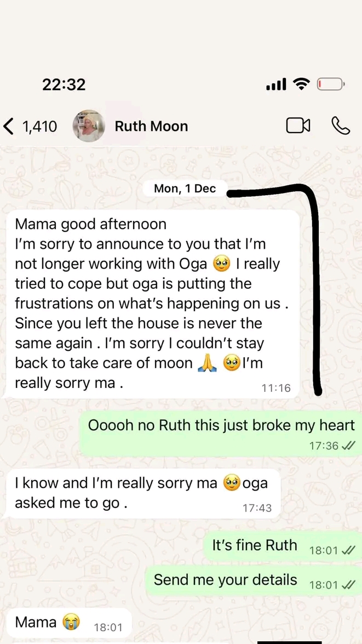Tap the cellular signal bars icon
362x644 pixels.
click(276, 85)
